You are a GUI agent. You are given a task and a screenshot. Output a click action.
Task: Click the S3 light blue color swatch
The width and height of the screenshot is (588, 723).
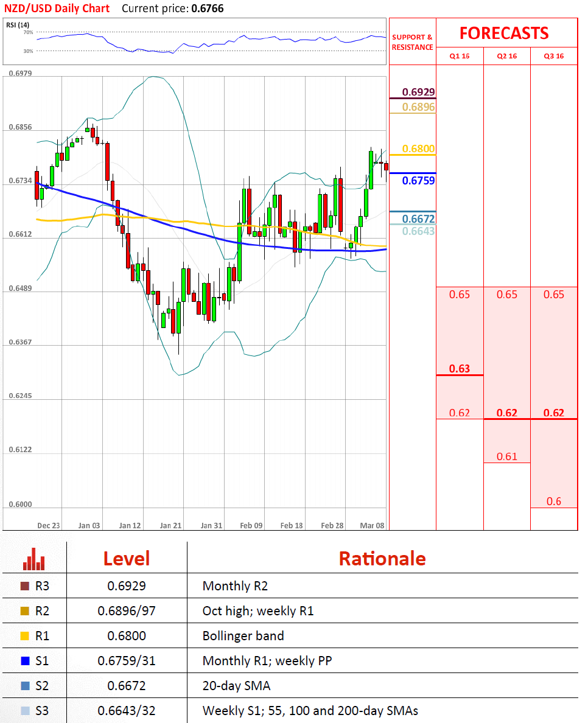25,711
